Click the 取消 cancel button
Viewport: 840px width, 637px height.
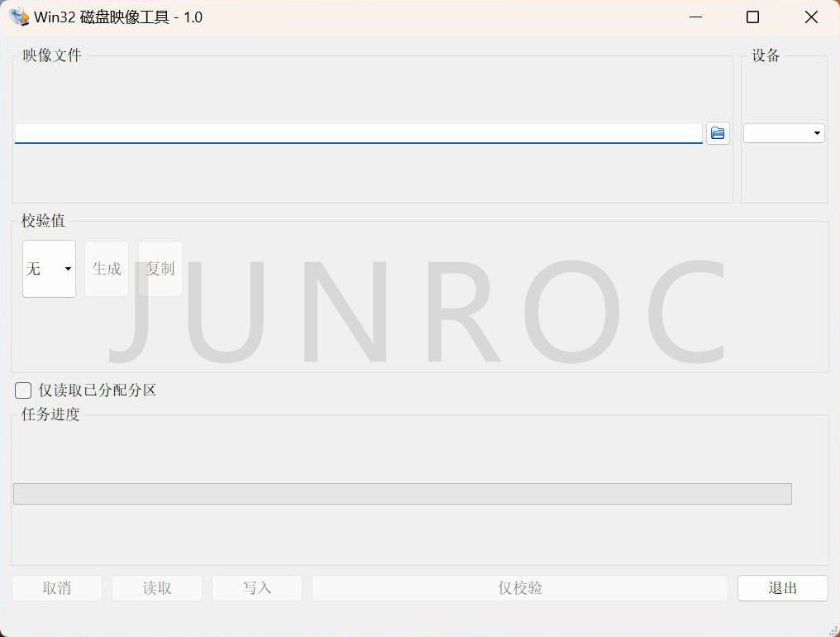tap(57, 588)
